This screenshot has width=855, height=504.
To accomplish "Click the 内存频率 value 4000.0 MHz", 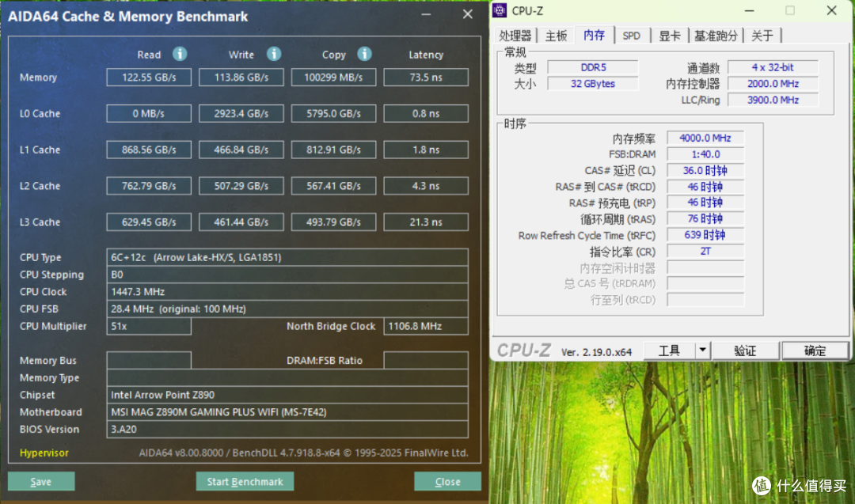I will pyautogui.click(x=705, y=138).
